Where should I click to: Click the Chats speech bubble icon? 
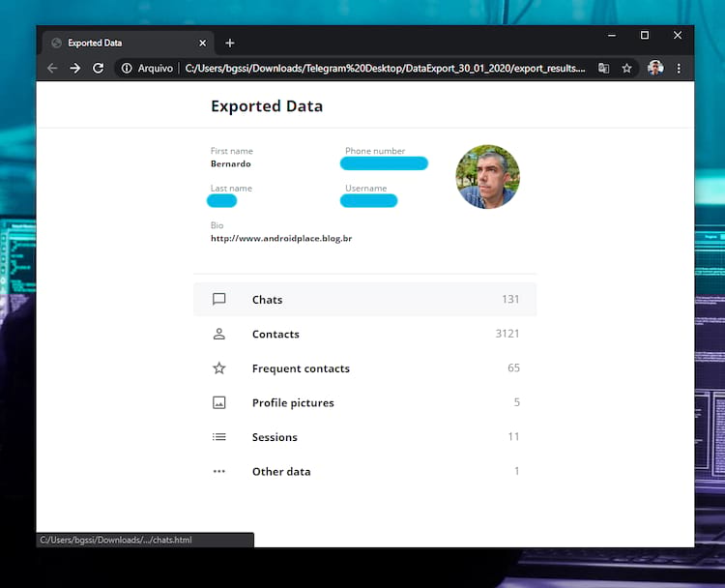pos(219,300)
